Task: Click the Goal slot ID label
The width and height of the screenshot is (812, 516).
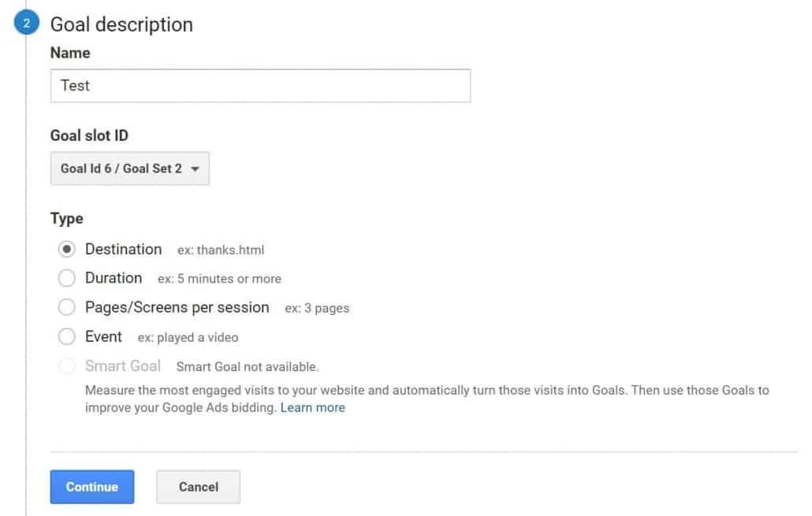Action: [89, 135]
